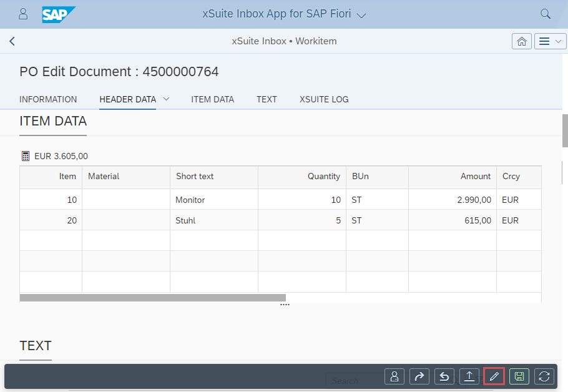Image resolution: width=568 pixels, height=392 pixels.
Task: Click the home icon button
Action: coord(521,41)
